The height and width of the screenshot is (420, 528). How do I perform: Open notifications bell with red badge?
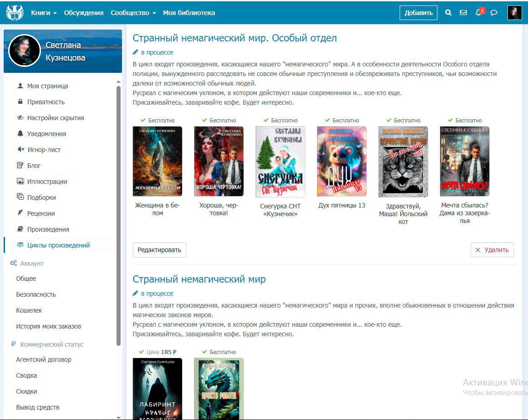pos(478,12)
